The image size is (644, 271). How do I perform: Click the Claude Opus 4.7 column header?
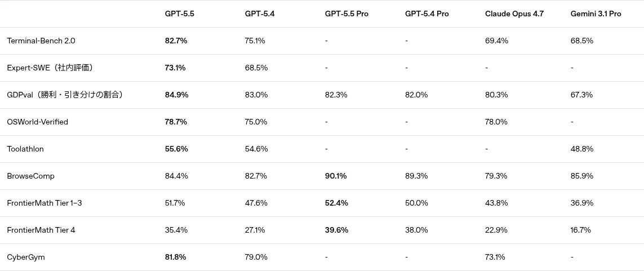[514, 14]
